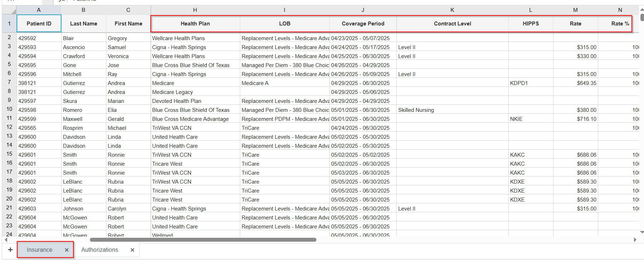Select column H header
This screenshot has height=260, width=644.
click(195, 10)
